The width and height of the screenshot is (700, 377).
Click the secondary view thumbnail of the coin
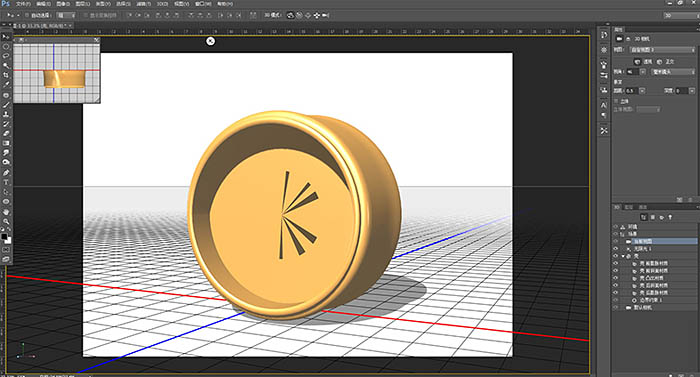click(64, 78)
